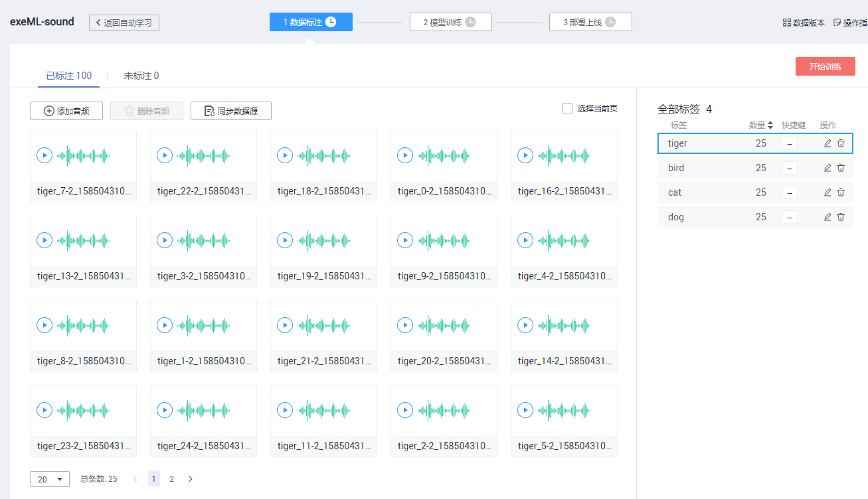Screen dimensions: 868x499
Task: Delete the bird label with trash icon
Action: tap(841, 168)
